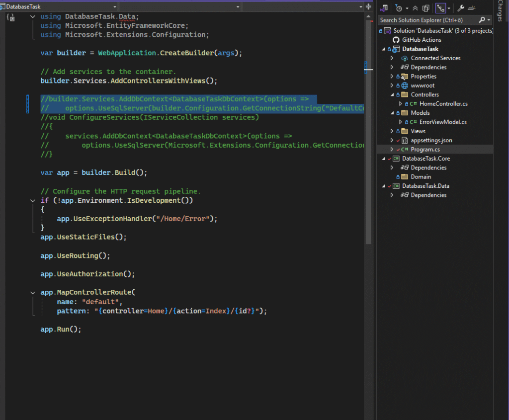
Task: Open Properties via the wrench icon
Action: (460, 8)
